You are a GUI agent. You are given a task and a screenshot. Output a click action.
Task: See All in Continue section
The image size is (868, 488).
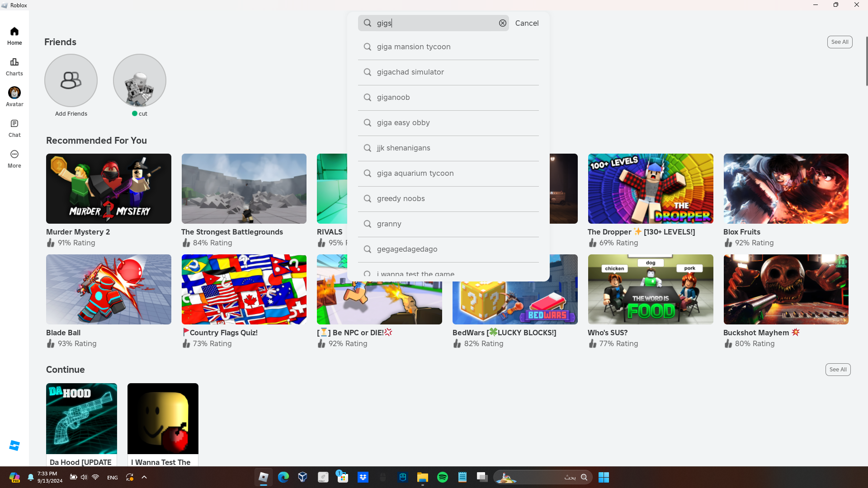tap(838, 370)
